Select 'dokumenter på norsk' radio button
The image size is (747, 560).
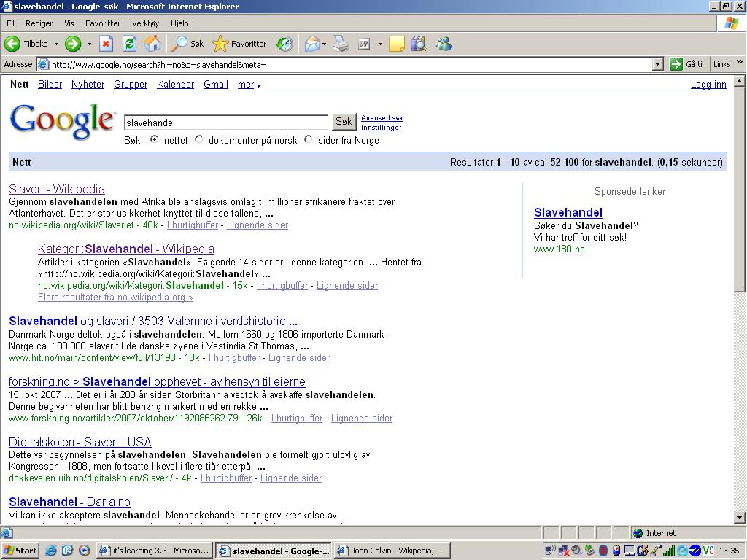click(x=198, y=139)
